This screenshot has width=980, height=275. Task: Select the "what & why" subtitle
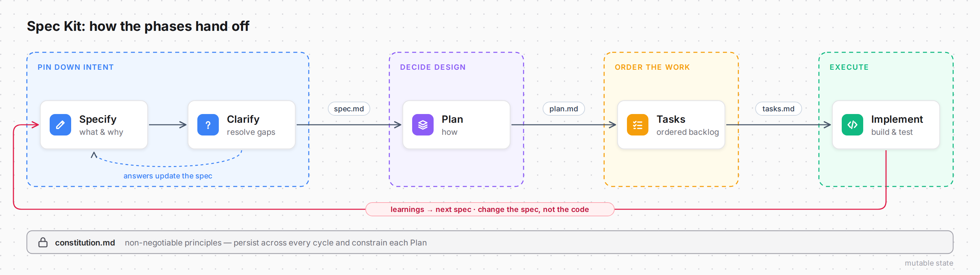click(x=101, y=132)
